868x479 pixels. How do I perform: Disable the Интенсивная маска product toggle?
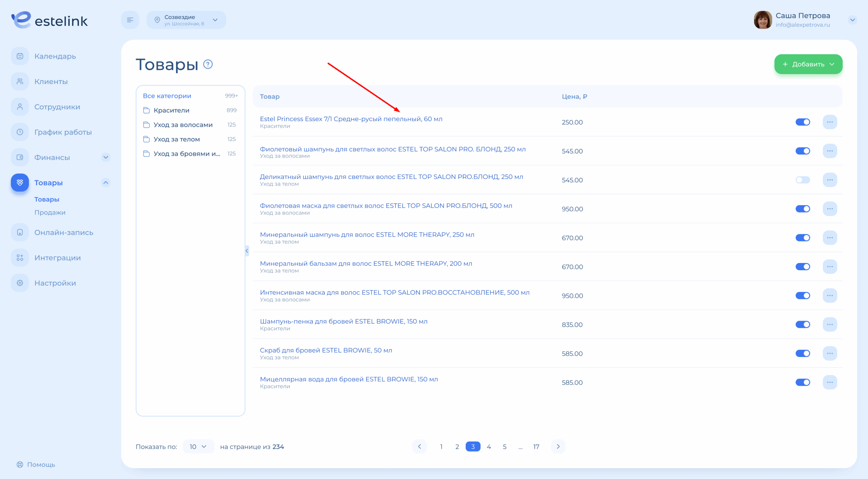pyautogui.click(x=803, y=296)
